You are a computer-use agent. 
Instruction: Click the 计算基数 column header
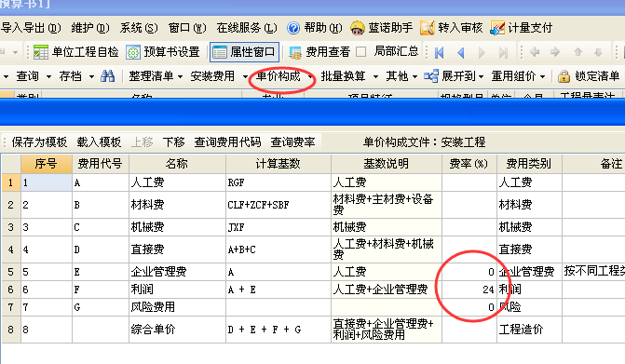[278, 164]
